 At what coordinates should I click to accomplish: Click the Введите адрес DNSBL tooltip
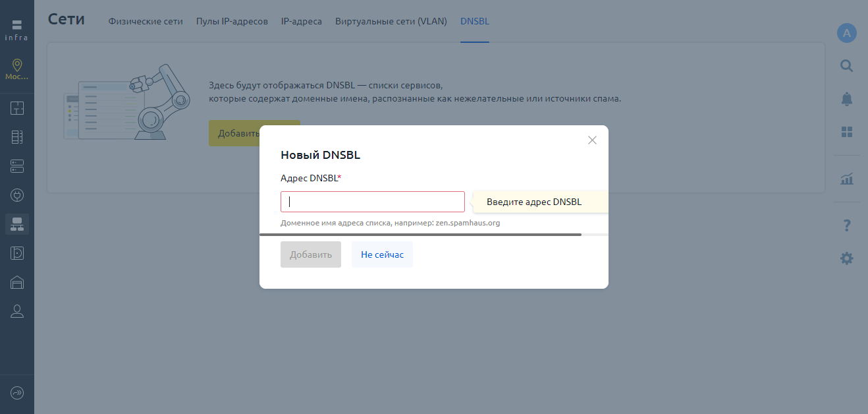click(x=541, y=202)
